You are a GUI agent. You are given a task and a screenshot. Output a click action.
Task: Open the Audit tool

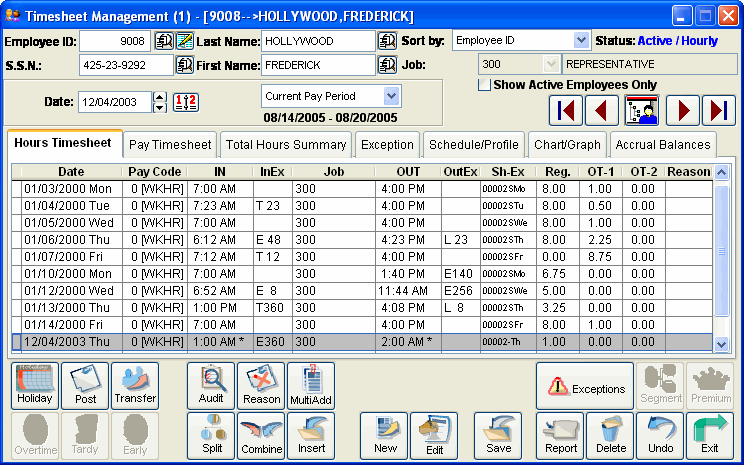[211, 386]
